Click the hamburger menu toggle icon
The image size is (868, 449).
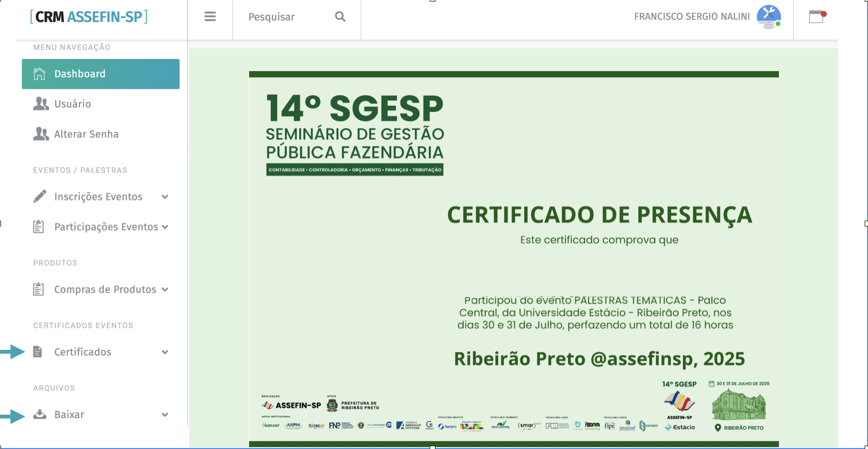point(210,17)
